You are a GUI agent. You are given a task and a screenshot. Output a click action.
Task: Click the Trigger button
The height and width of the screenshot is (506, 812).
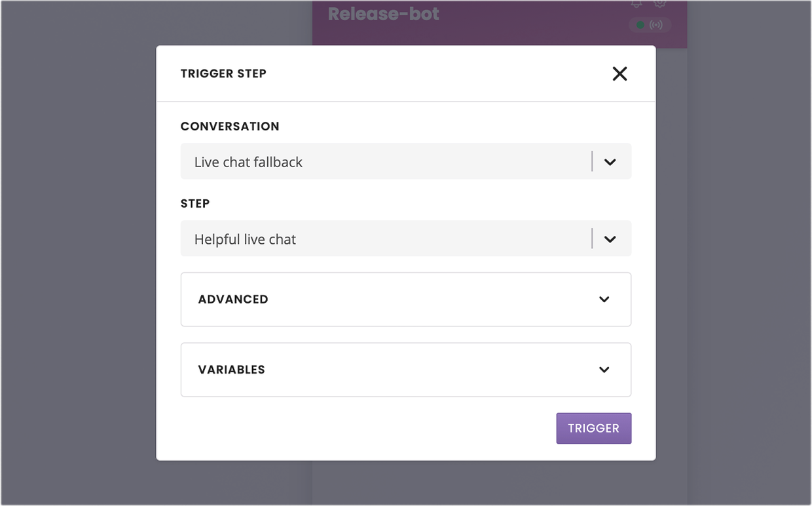coord(594,428)
